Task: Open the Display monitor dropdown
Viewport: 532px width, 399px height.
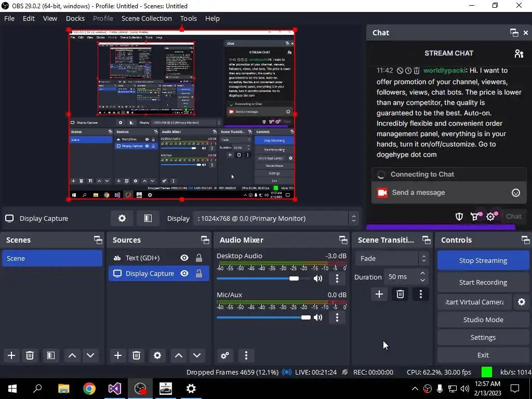Action: coord(275,219)
